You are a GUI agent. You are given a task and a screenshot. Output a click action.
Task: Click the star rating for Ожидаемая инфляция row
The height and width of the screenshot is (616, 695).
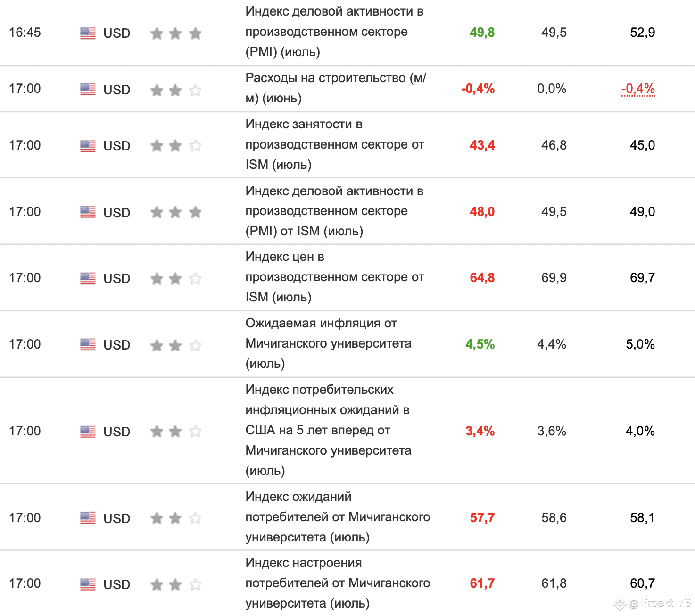pos(176,345)
